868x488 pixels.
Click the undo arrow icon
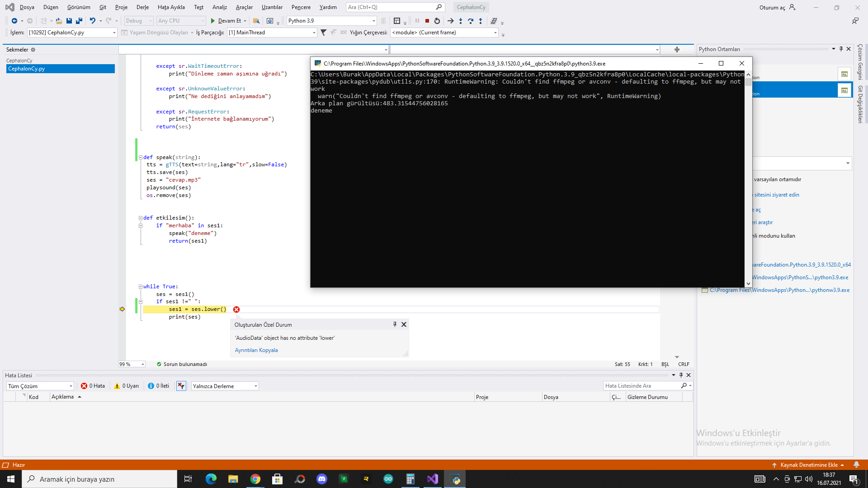tap(92, 21)
